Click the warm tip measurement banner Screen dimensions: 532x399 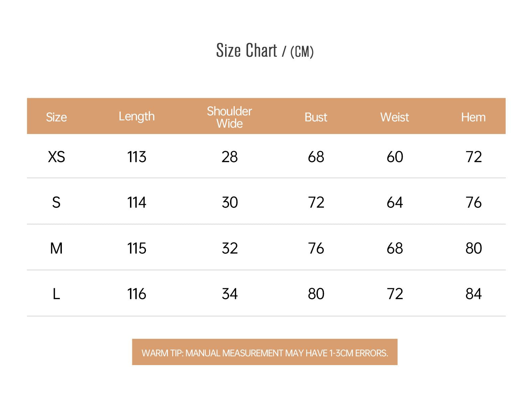pyautogui.click(x=265, y=352)
